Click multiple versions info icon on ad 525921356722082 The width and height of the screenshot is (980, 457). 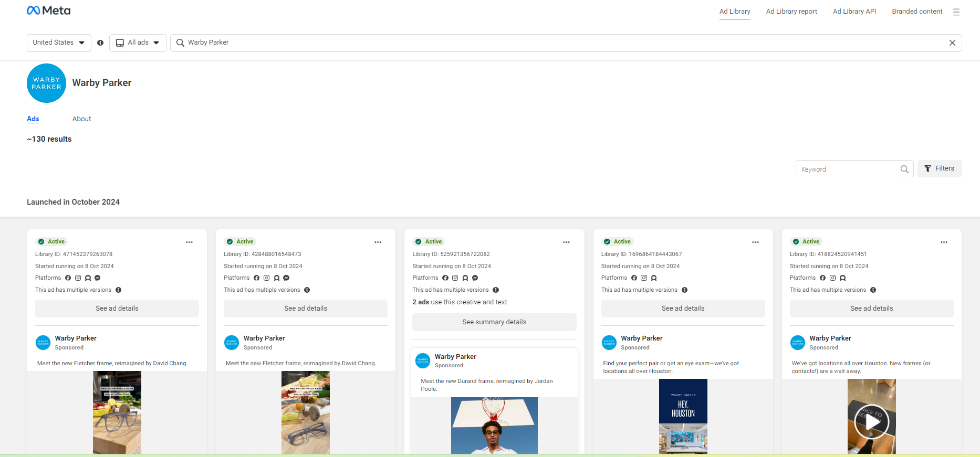pyautogui.click(x=496, y=290)
